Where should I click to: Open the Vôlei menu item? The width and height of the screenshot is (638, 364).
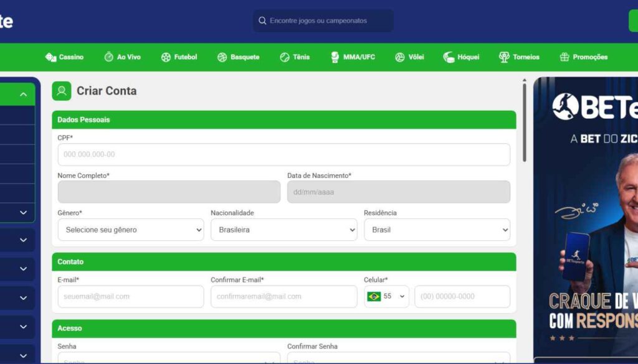(409, 57)
